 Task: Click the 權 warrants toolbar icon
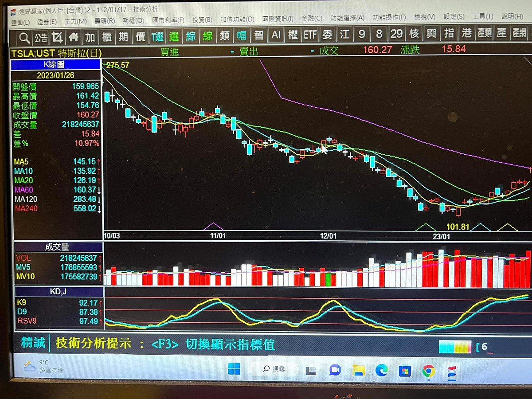click(x=293, y=35)
